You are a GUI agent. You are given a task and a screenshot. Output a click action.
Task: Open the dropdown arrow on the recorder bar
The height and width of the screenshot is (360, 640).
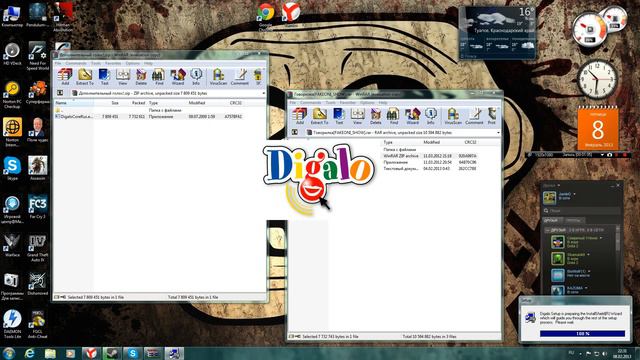pyautogui.click(x=602, y=155)
